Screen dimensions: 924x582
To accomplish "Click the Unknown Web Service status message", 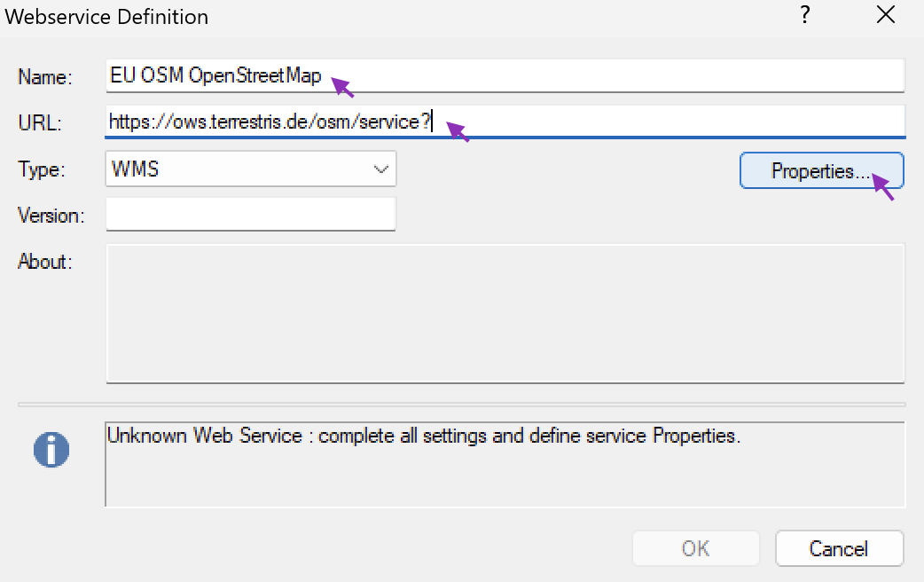I will click(423, 436).
